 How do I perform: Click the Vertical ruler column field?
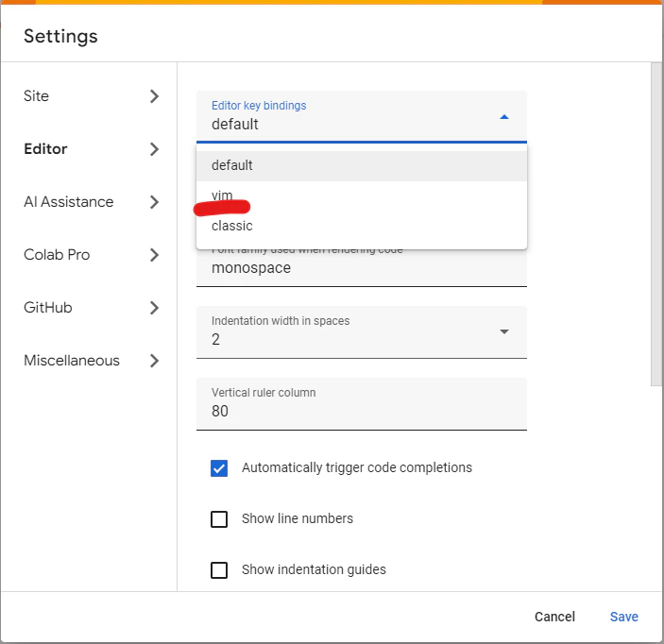(x=362, y=411)
